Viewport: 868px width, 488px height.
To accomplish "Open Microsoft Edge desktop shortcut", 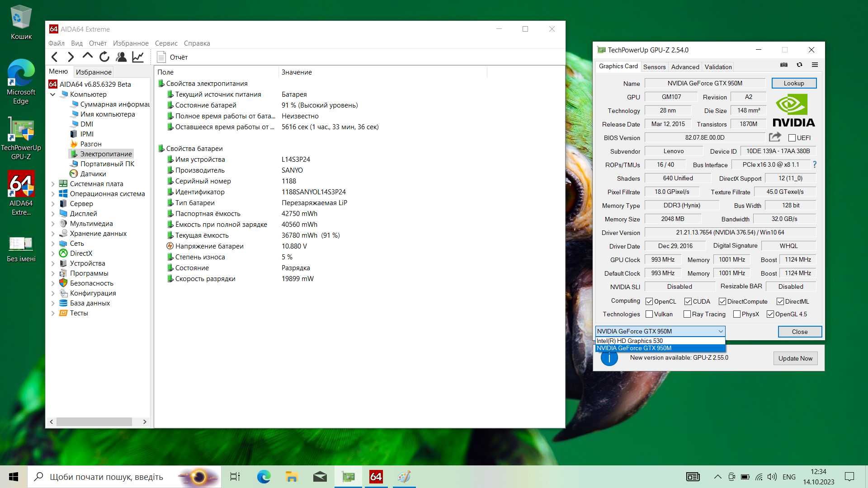I will (x=21, y=81).
